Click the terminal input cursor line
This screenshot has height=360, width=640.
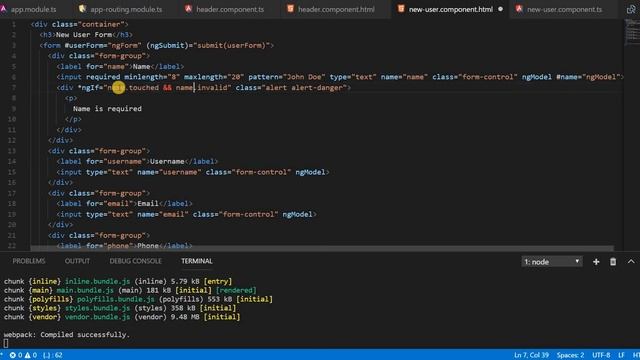tap(6, 344)
